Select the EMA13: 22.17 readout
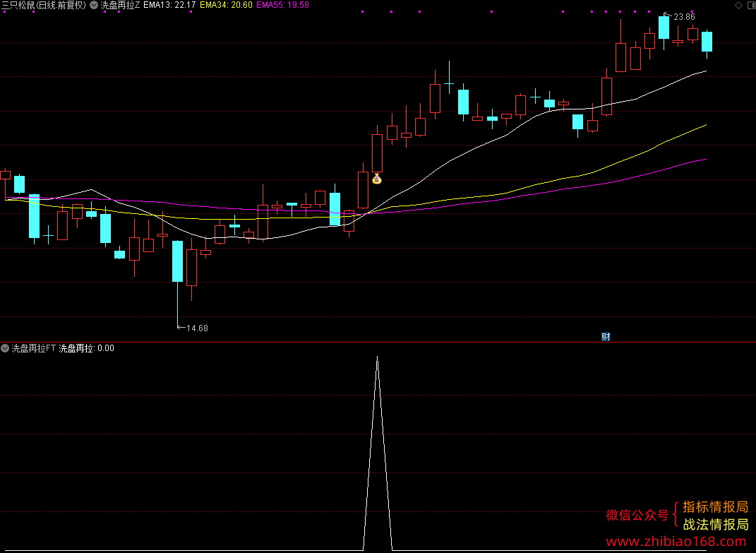The height and width of the screenshot is (553, 756). [x=169, y=6]
